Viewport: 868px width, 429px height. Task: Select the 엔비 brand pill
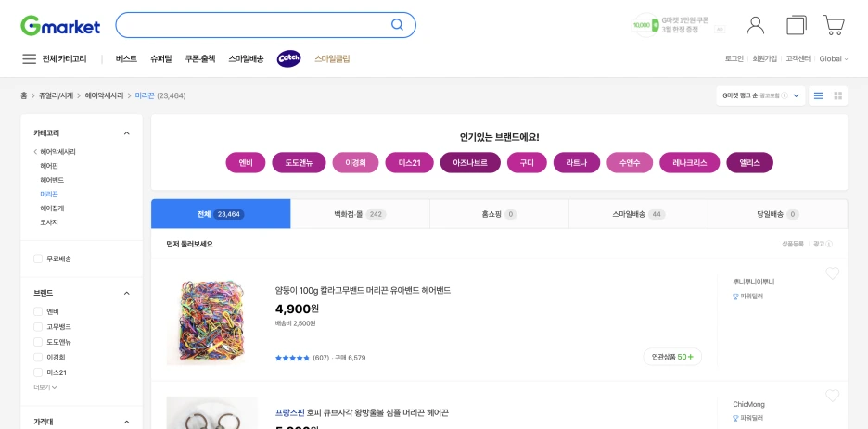tap(246, 162)
